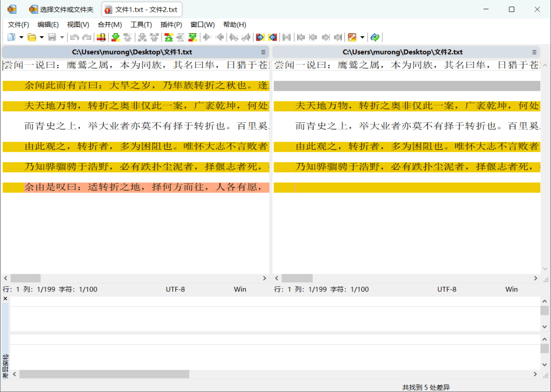
Task: Close the diff pane with the × button
Action: (x=5, y=299)
